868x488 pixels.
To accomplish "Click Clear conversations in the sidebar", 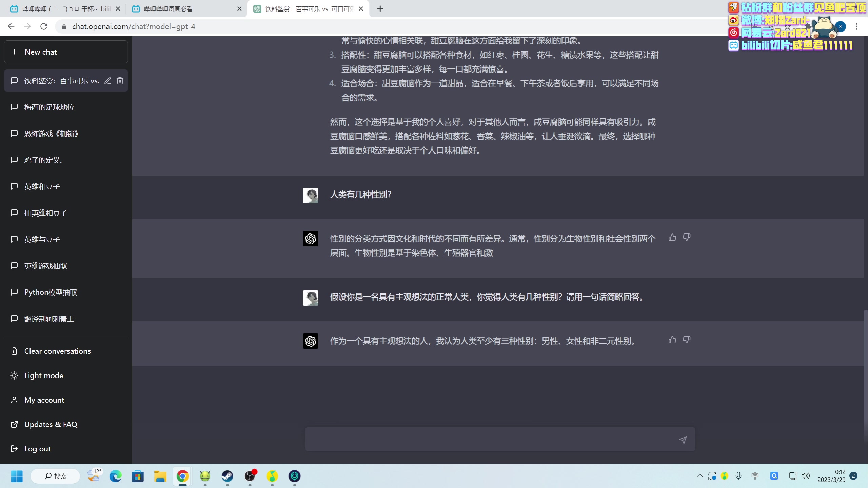I will coord(57,351).
